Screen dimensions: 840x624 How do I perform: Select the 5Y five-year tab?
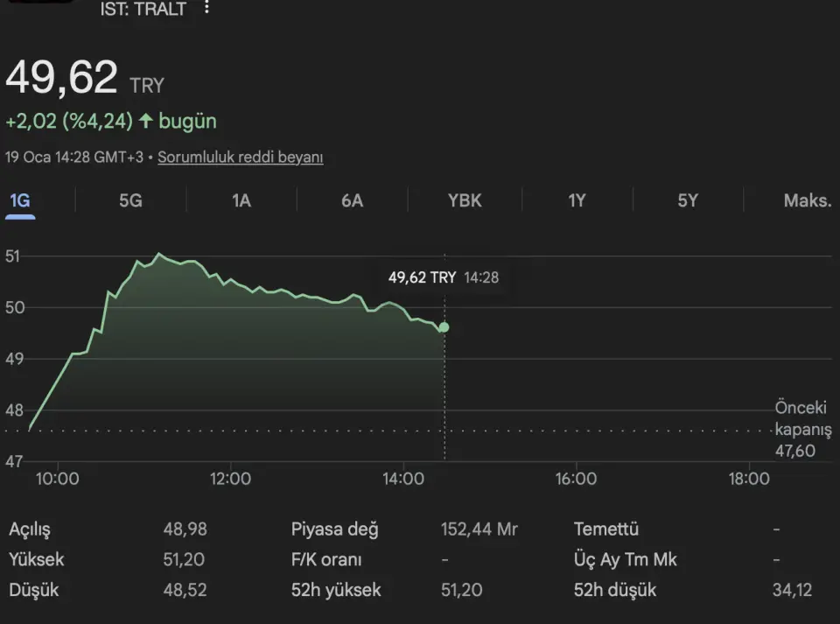coord(688,200)
